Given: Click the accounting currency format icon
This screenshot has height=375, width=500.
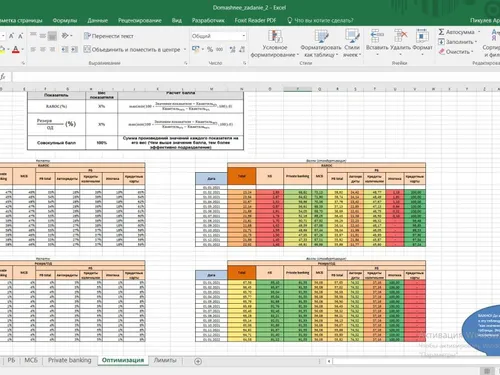Looking at the screenshot, I should 196,49.
